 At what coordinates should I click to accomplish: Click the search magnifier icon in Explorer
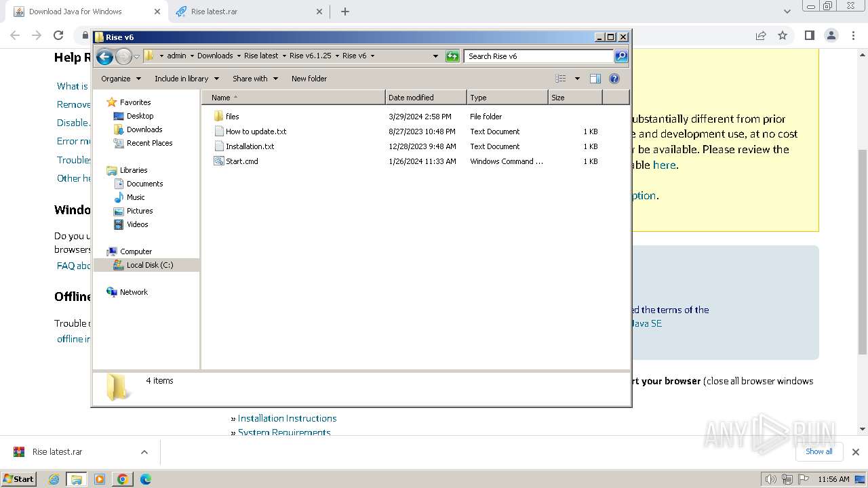tap(621, 56)
